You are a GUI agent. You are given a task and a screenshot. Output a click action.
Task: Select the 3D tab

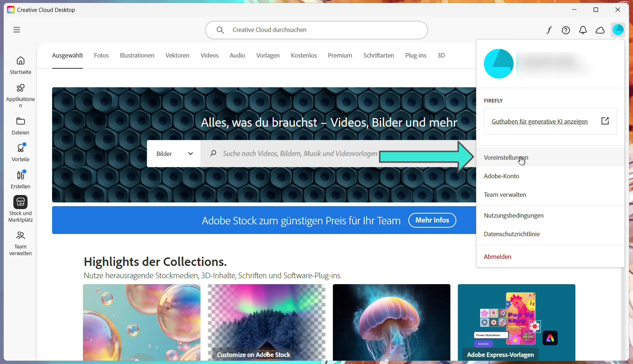441,55
